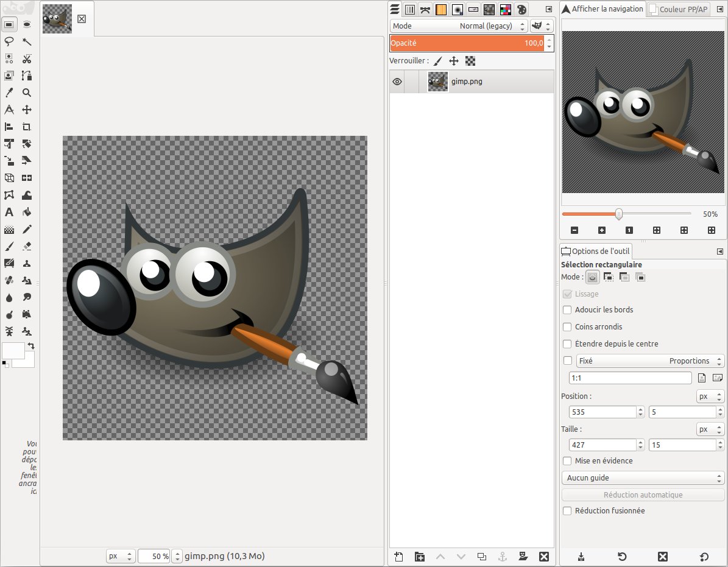Toggle visibility of gimp.png layer

397,82
